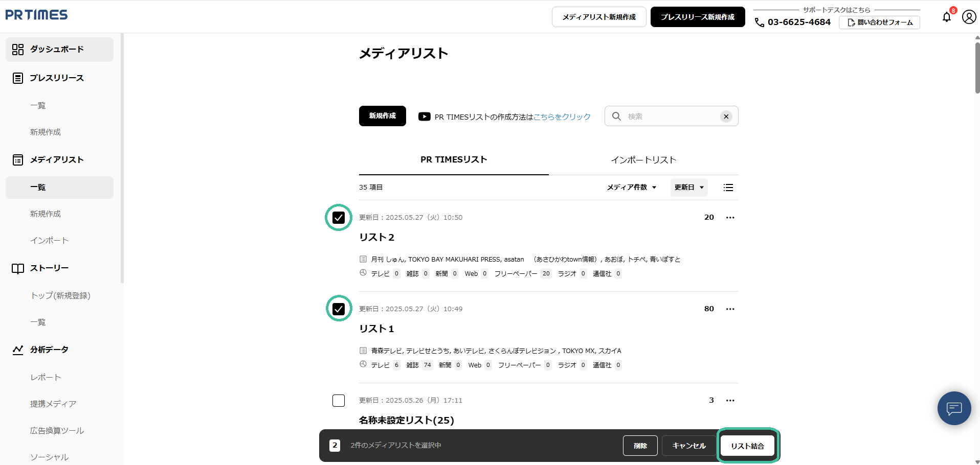Open more options for リスト1
This screenshot has width=980, height=465.
(730, 309)
